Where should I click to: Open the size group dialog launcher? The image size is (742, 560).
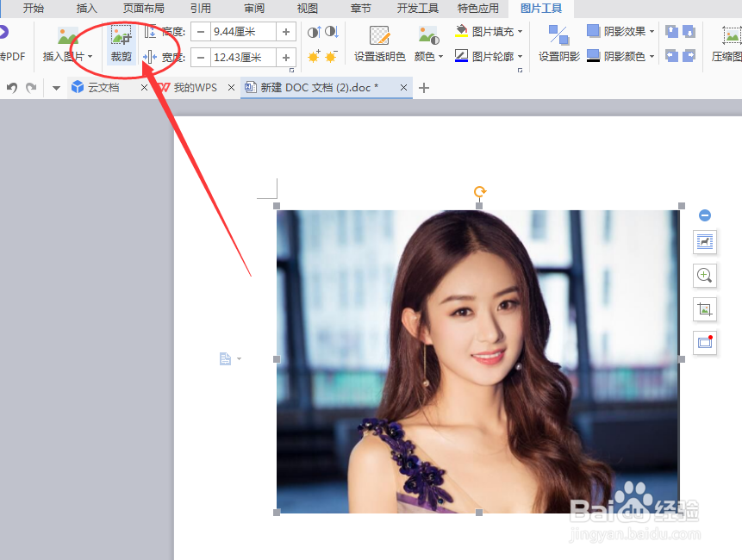pyautogui.click(x=291, y=70)
